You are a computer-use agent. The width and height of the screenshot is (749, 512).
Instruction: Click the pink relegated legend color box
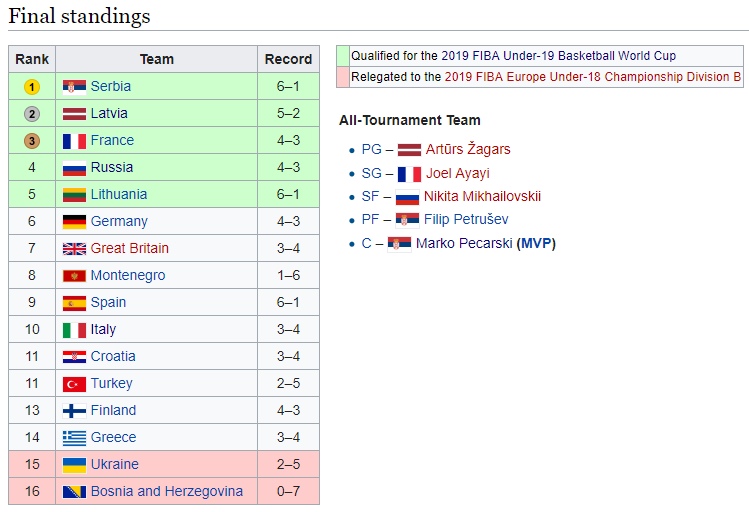tap(342, 76)
